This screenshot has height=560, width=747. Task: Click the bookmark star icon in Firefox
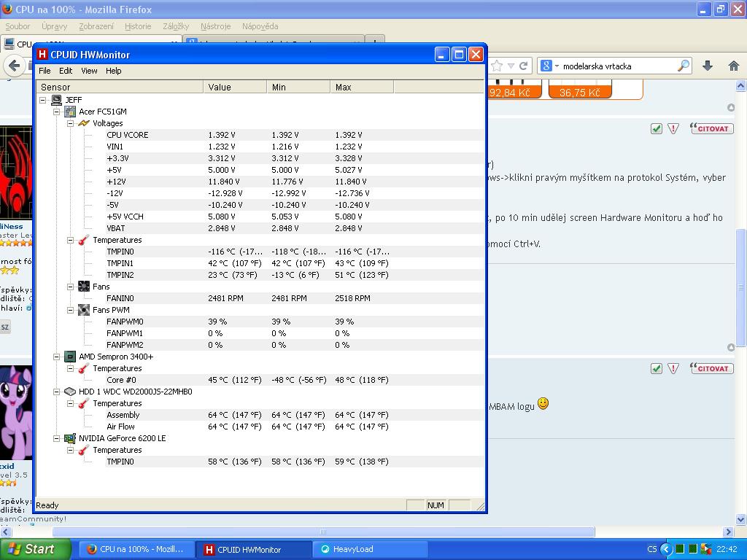coord(496,66)
